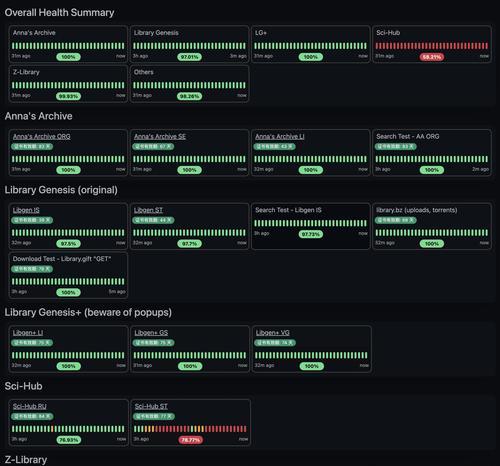Click the heartbeat bar in Anna's Archive summary card

point(68,46)
